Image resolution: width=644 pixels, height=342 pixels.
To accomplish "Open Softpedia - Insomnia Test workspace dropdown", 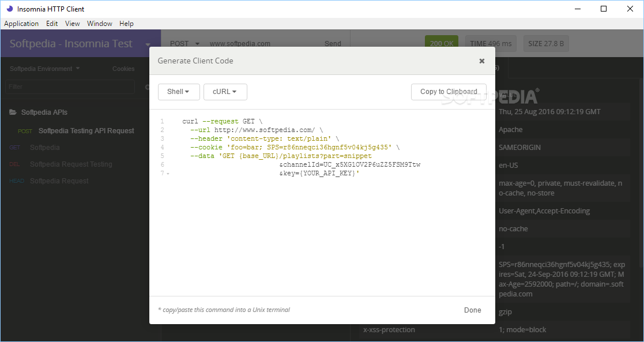I will click(x=80, y=44).
